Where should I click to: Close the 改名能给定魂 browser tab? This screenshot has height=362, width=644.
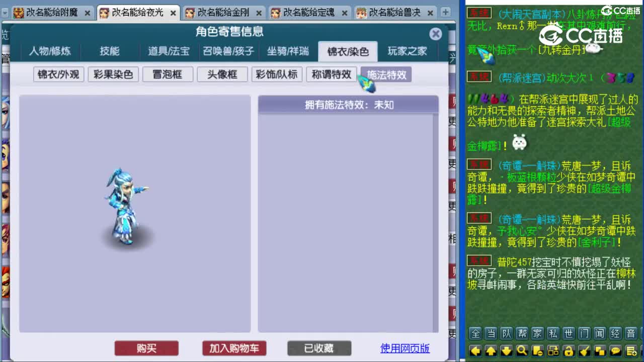(344, 13)
